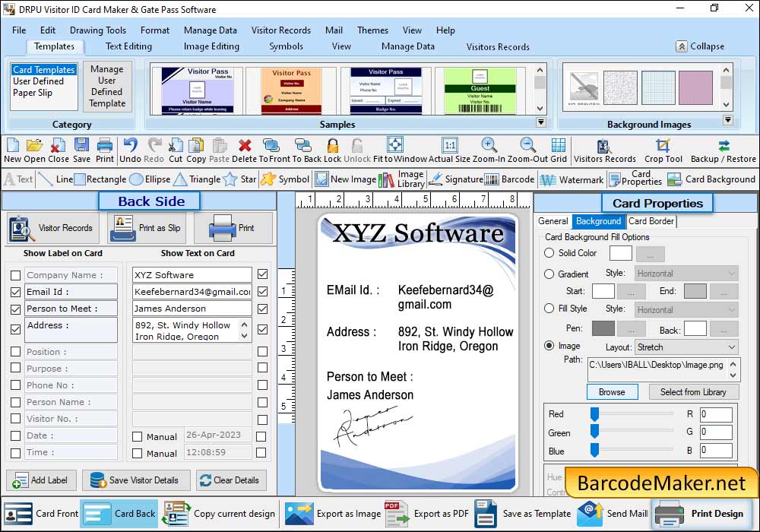This screenshot has width=760, height=532.
Task: Open the File menu
Action: (19, 30)
